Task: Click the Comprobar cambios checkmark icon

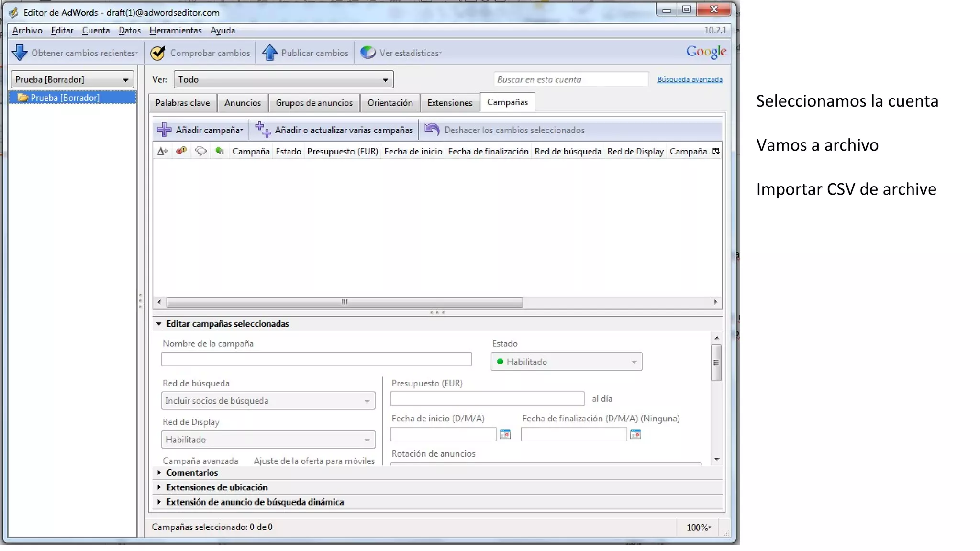Action: pos(157,53)
